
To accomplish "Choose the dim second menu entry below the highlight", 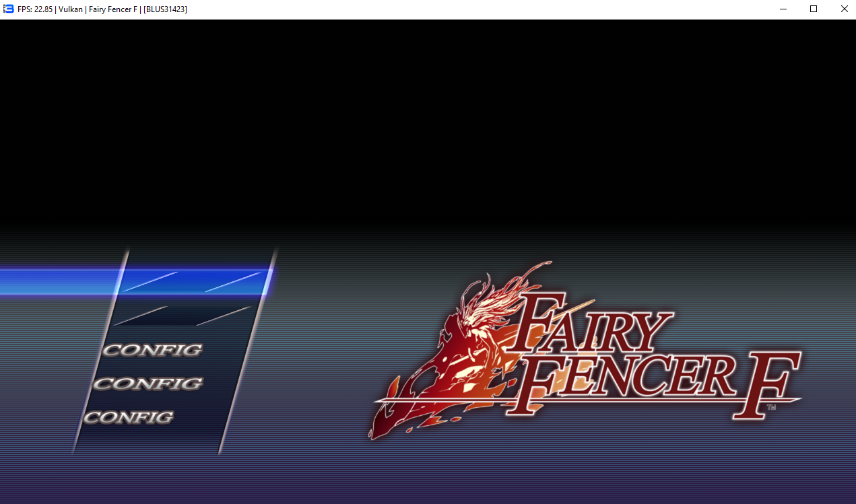I will click(x=183, y=315).
